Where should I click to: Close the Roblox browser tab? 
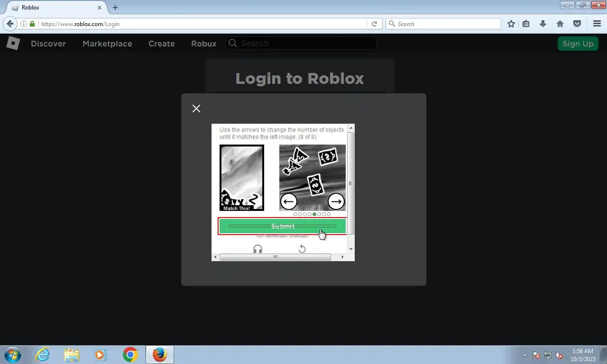pyautogui.click(x=100, y=8)
